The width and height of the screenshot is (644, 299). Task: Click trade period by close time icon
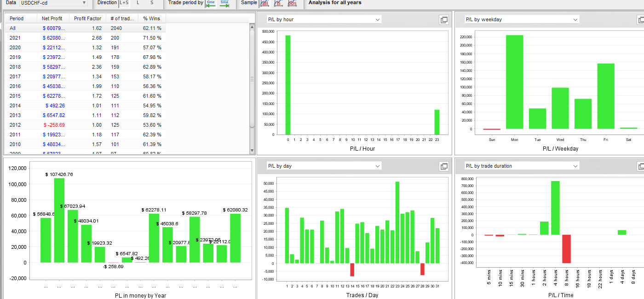(224, 3)
